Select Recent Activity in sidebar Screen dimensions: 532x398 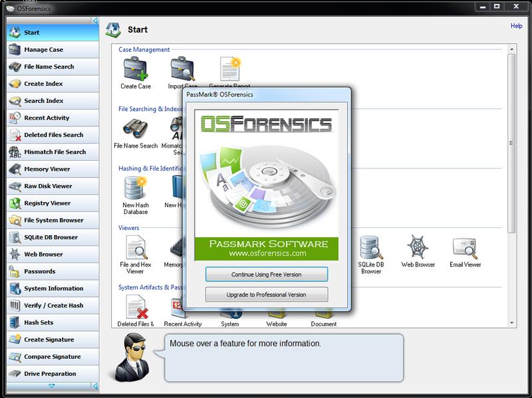[53, 118]
